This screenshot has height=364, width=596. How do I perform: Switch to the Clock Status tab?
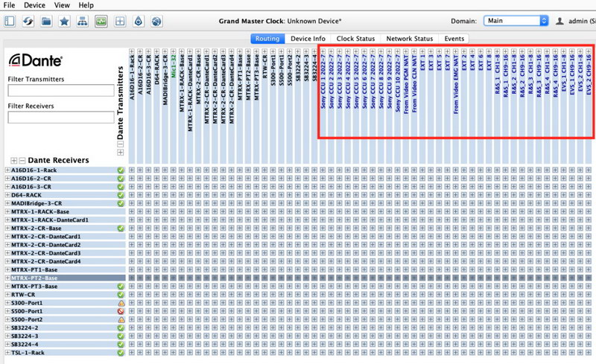[355, 39]
